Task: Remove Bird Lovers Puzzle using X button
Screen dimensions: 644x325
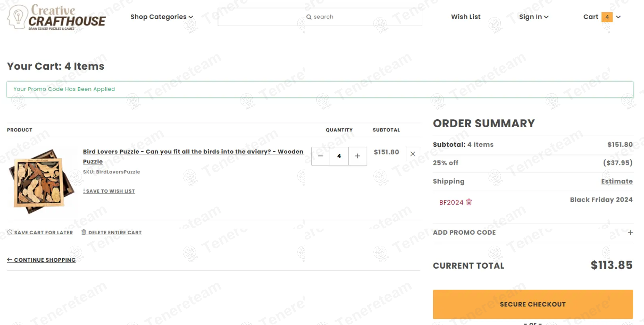Action: click(x=413, y=154)
